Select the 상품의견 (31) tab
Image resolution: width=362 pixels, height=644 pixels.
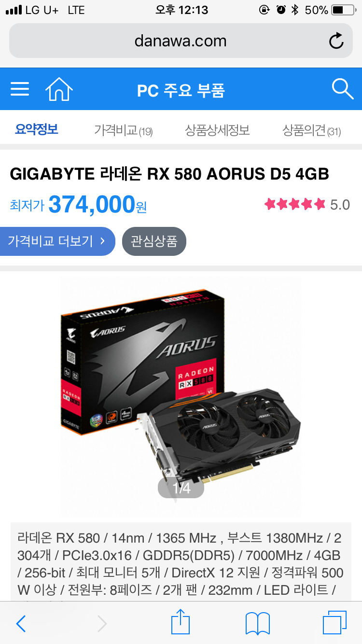312,130
